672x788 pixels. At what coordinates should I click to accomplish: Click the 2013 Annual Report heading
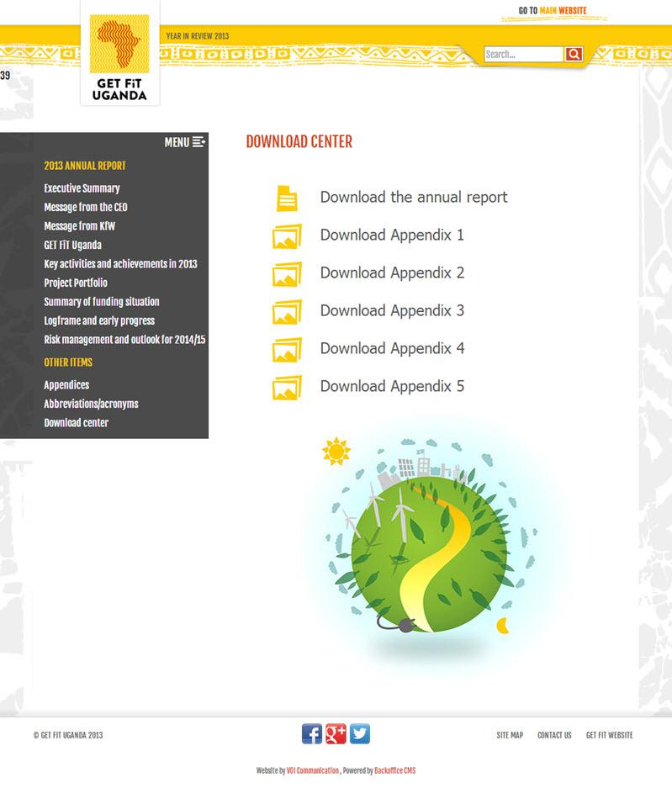85,166
